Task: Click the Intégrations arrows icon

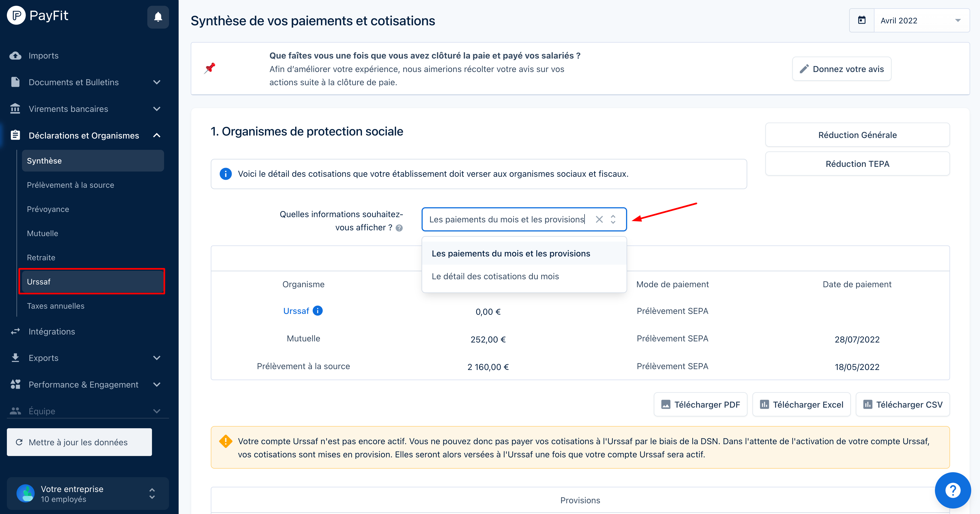Action: click(x=15, y=331)
